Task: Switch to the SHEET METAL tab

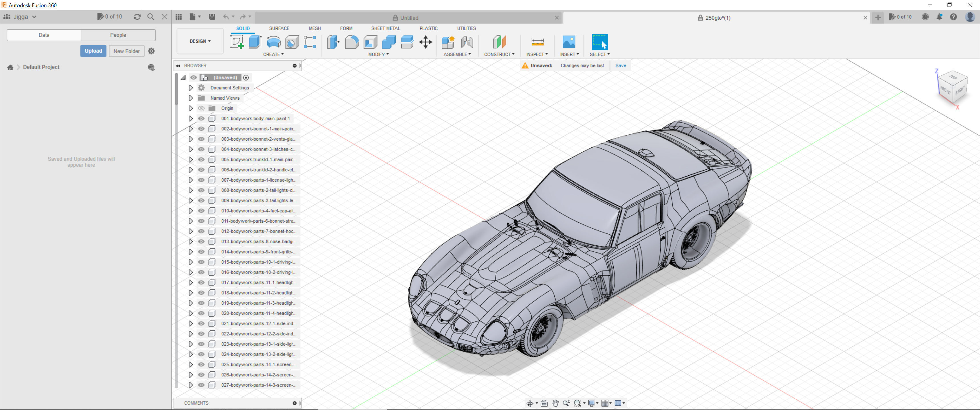Action: (385, 28)
